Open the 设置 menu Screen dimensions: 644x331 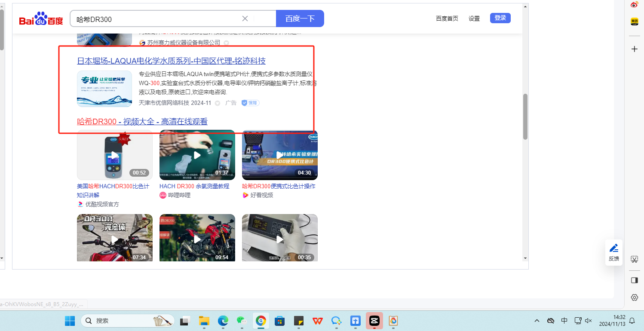(474, 18)
